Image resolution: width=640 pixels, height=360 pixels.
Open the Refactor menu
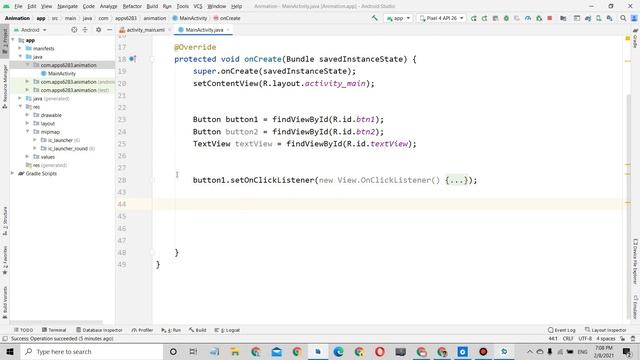(x=132, y=6)
